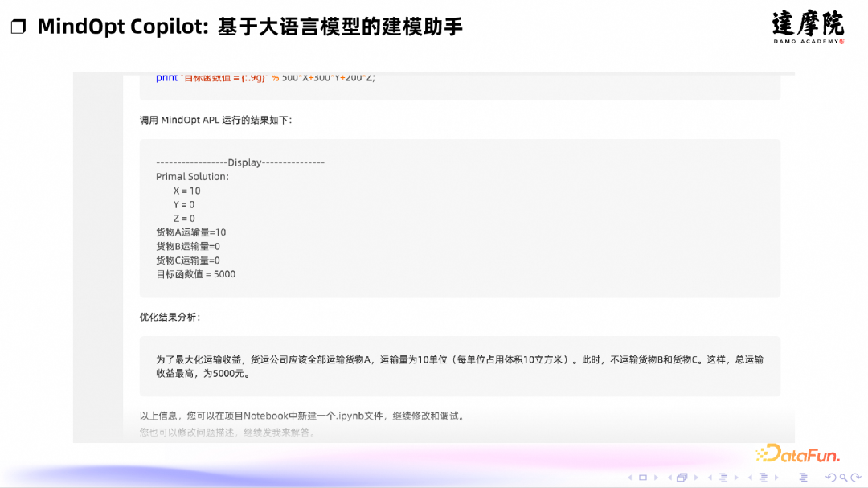Click the rotate-left undo icon at bottom right
This screenshot has width=868, height=488.
tap(832, 477)
